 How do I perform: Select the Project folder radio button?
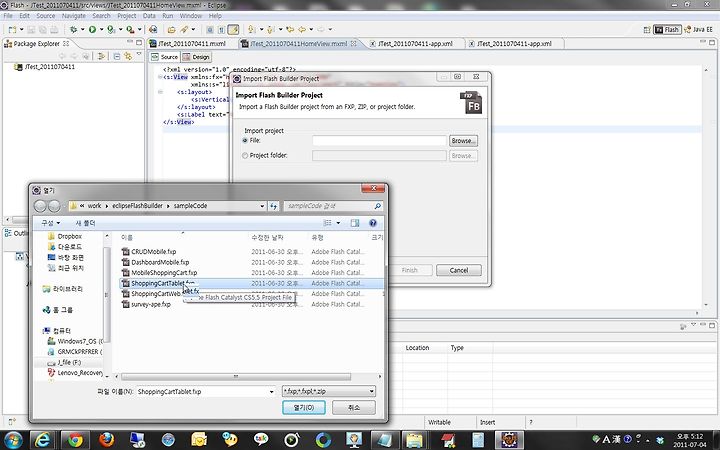click(x=245, y=156)
